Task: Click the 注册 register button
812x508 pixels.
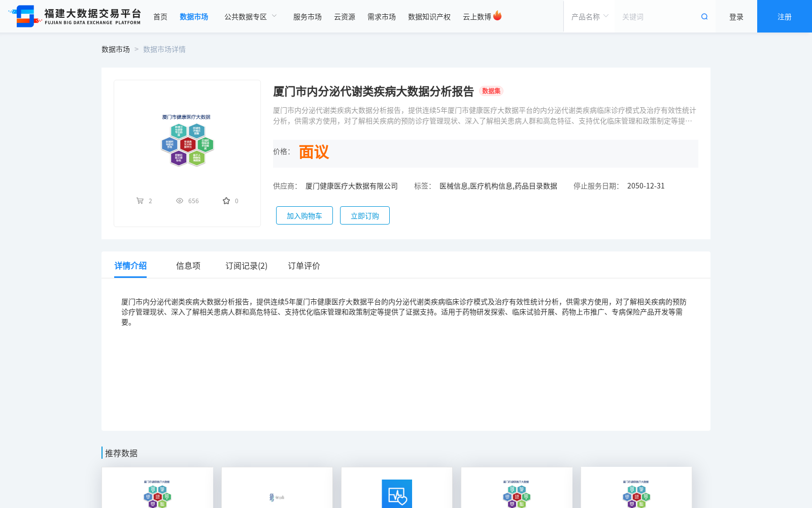Action: pos(785,16)
